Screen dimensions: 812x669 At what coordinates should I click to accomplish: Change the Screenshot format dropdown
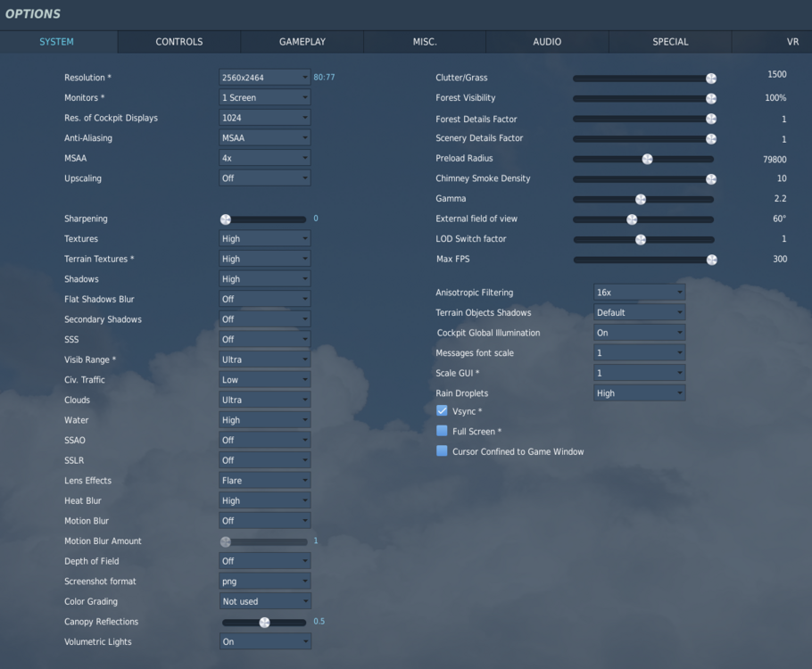[265, 582]
